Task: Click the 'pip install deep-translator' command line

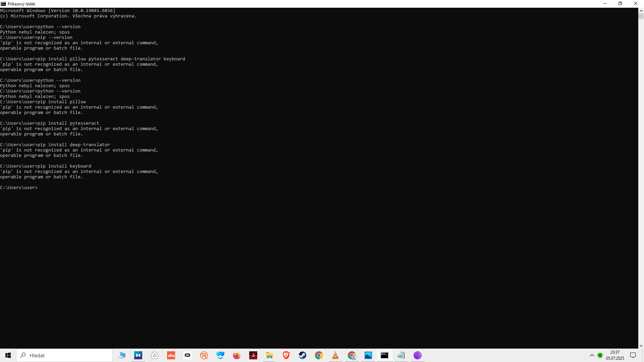Action: pyautogui.click(x=55, y=145)
